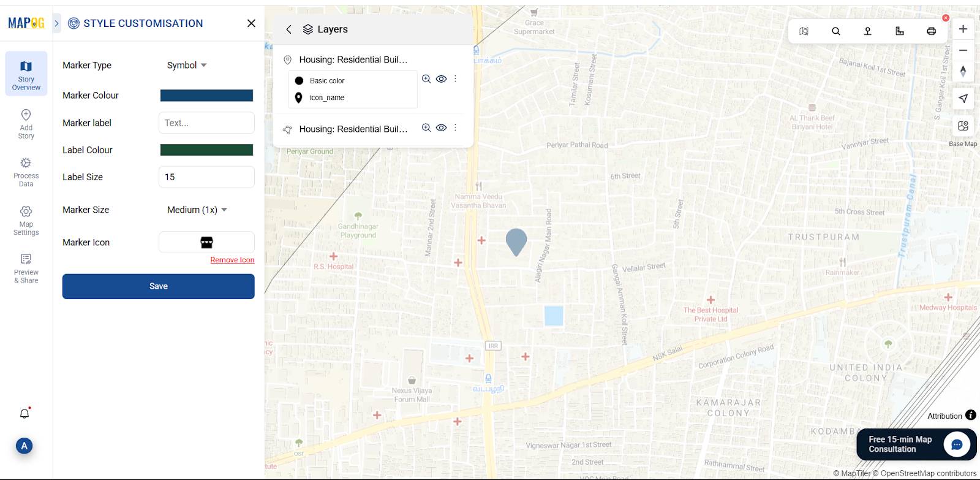Open the Story Overview sidebar item
This screenshot has width=980, height=480.
26,74
